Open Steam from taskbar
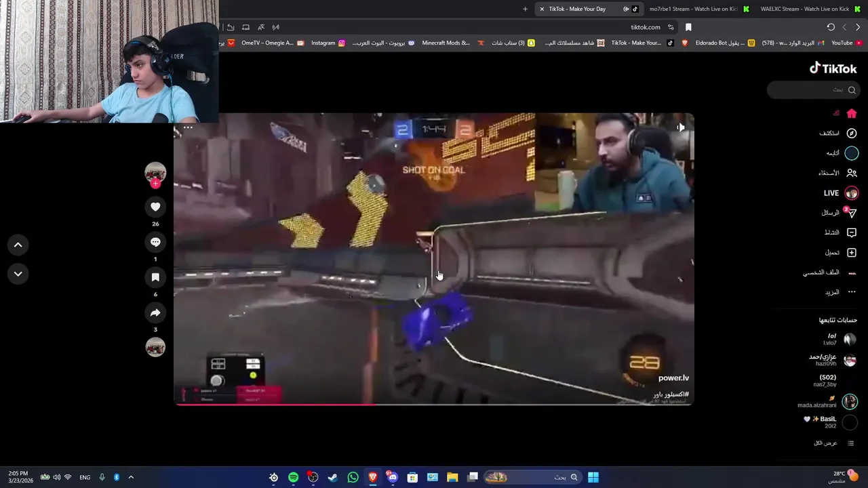 coord(333,477)
